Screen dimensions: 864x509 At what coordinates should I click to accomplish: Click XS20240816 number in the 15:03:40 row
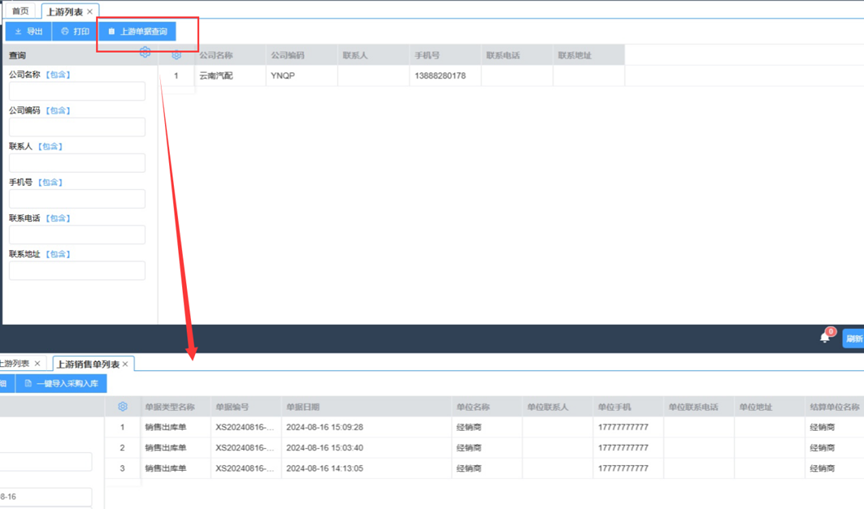[x=246, y=447]
